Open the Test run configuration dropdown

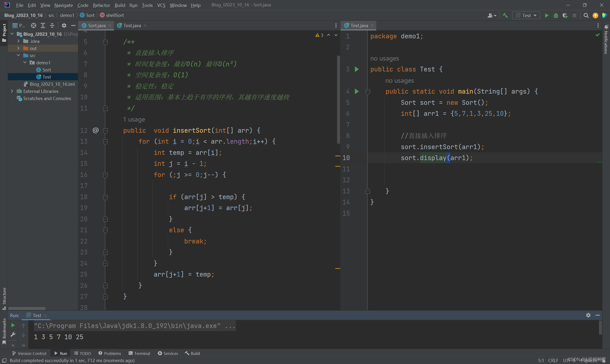click(x=526, y=15)
